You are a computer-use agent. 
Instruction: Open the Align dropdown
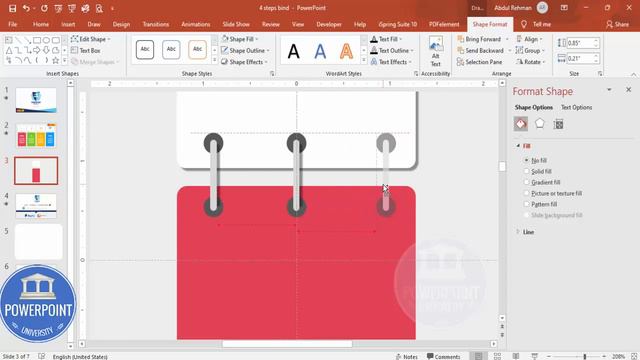[x=529, y=39]
